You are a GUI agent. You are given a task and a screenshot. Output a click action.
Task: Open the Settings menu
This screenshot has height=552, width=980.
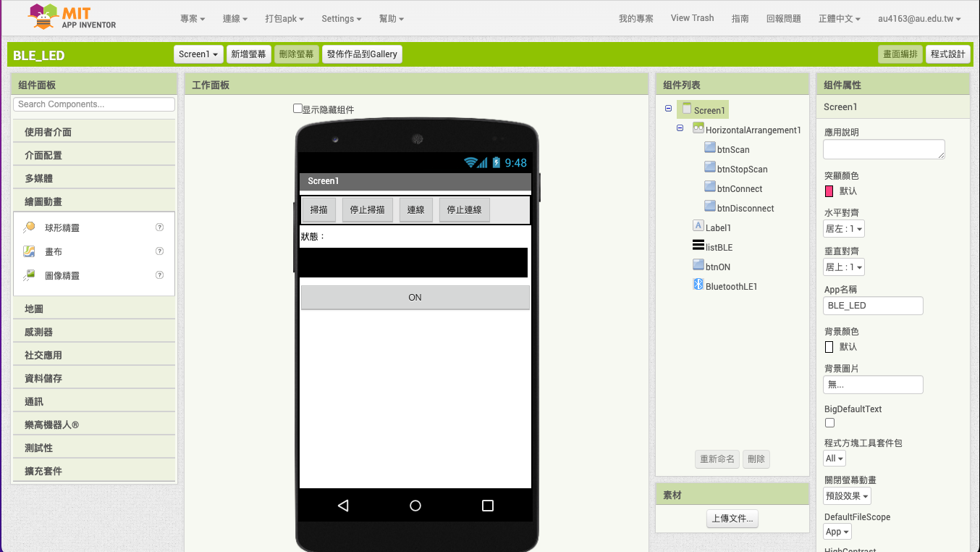(x=342, y=19)
